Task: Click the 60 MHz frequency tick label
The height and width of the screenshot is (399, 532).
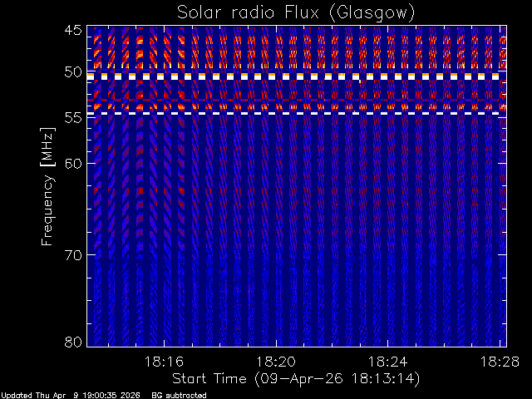Action: click(72, 163)
